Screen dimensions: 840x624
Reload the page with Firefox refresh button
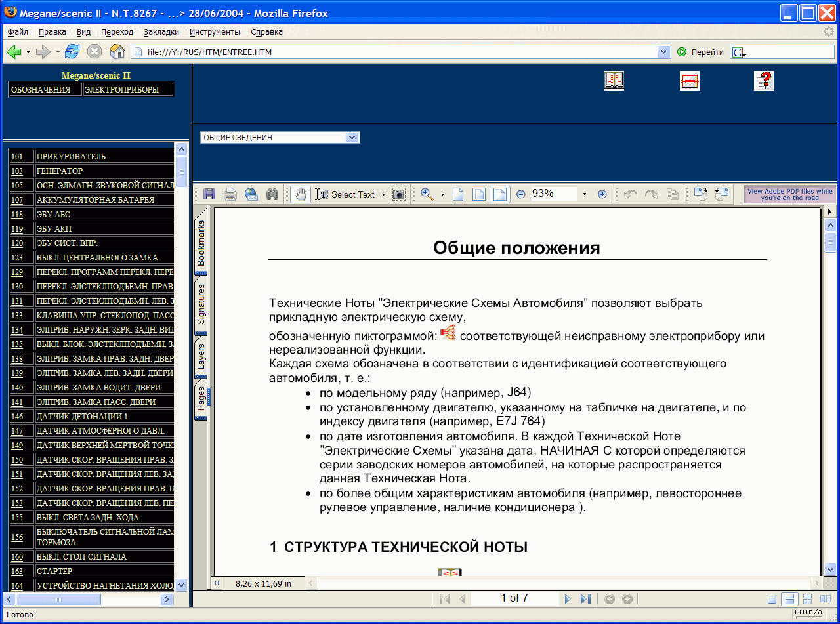click(x=72, y=52)
